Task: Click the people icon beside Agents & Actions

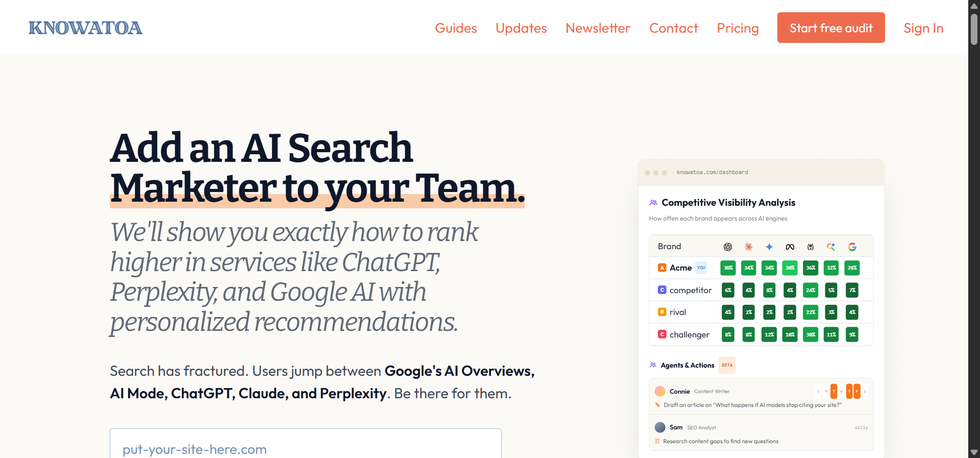Action: click(x=653, y=365)
